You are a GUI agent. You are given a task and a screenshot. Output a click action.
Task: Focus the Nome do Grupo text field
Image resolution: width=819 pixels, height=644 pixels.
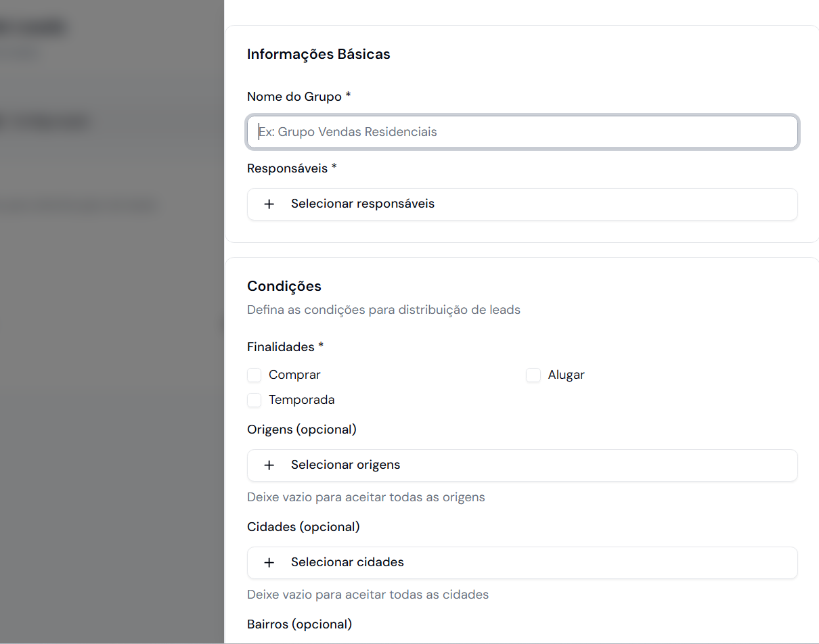click(522, 133)
